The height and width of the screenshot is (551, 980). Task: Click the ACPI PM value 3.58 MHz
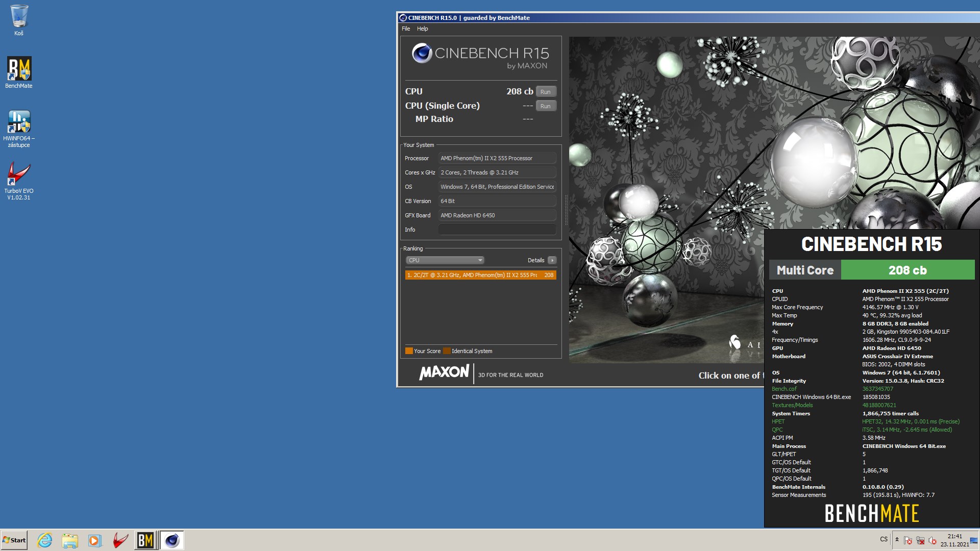tap(874, 438)
